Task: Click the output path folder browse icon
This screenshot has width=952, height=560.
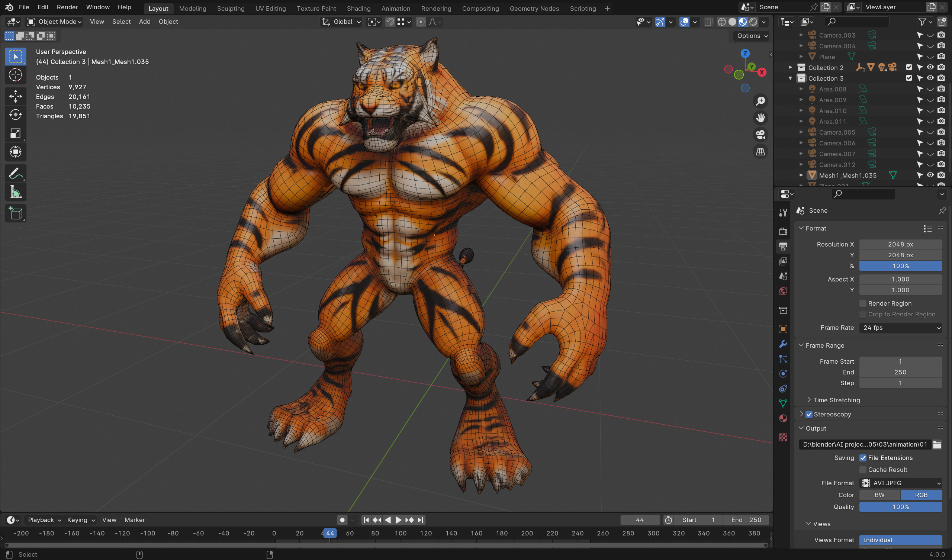Action: pyautogui.click(x=937, y=445)
